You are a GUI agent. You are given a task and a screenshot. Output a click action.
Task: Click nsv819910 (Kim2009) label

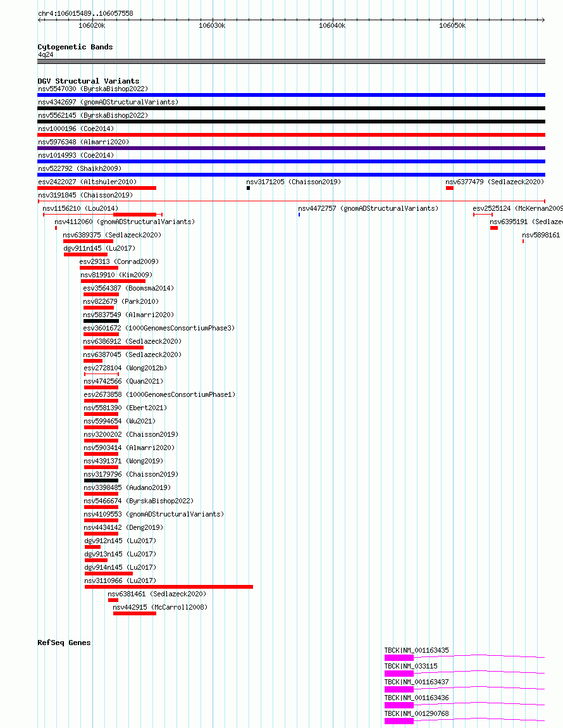click(116, 275)
